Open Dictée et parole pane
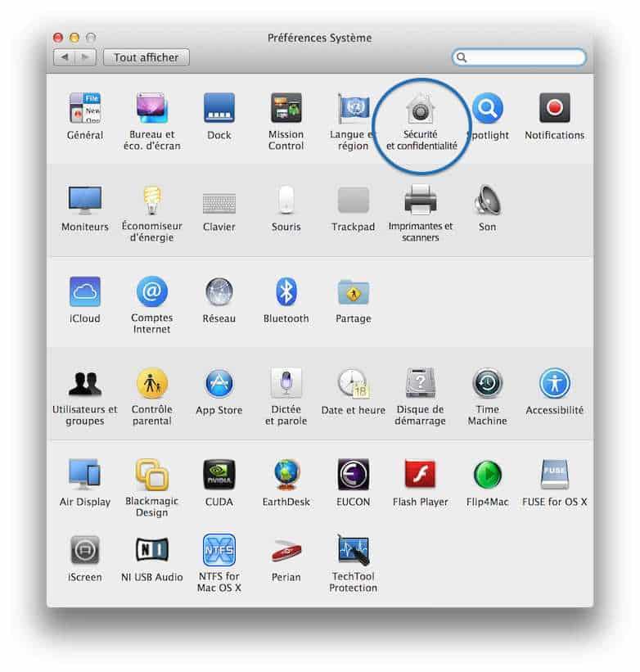640x672 pixels. click(x=286, y=383)
